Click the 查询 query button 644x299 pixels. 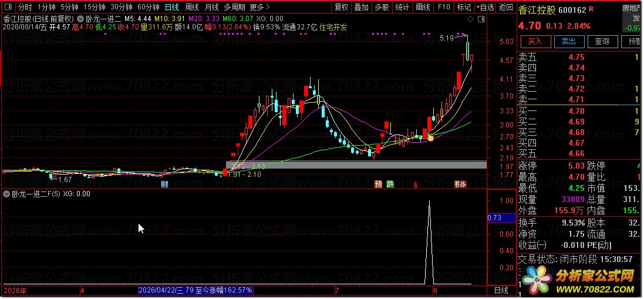602,41
